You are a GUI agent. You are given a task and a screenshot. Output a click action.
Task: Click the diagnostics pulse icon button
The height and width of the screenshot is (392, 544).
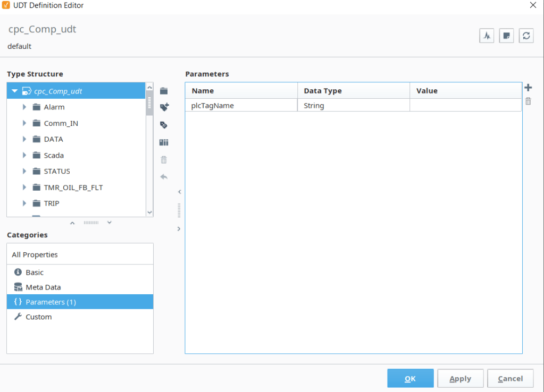coord(487,36)
